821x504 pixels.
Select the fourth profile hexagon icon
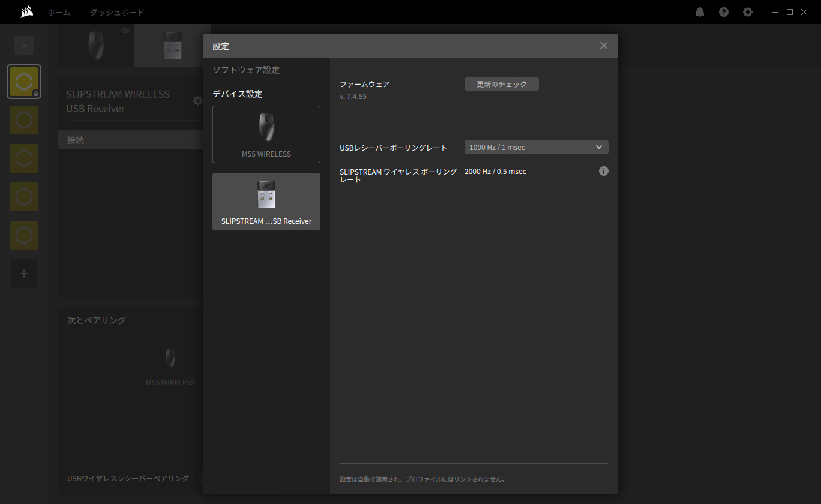(x=24, y=197)
